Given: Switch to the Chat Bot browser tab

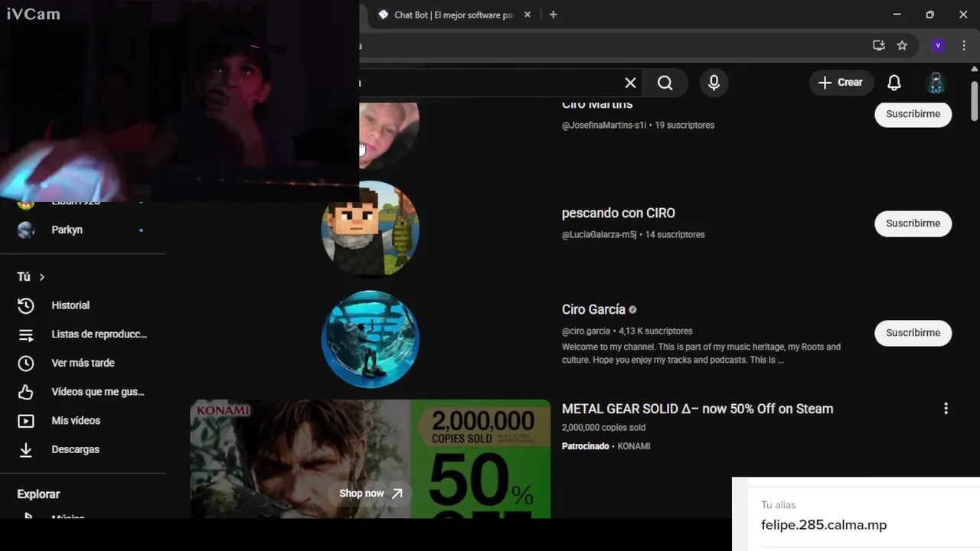Looking at the screenshot, I should tap(452, 15).
